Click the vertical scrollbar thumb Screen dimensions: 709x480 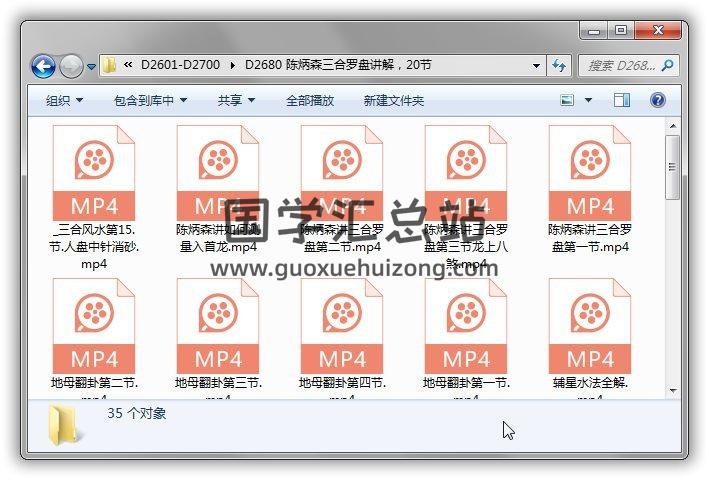point(672,167)
